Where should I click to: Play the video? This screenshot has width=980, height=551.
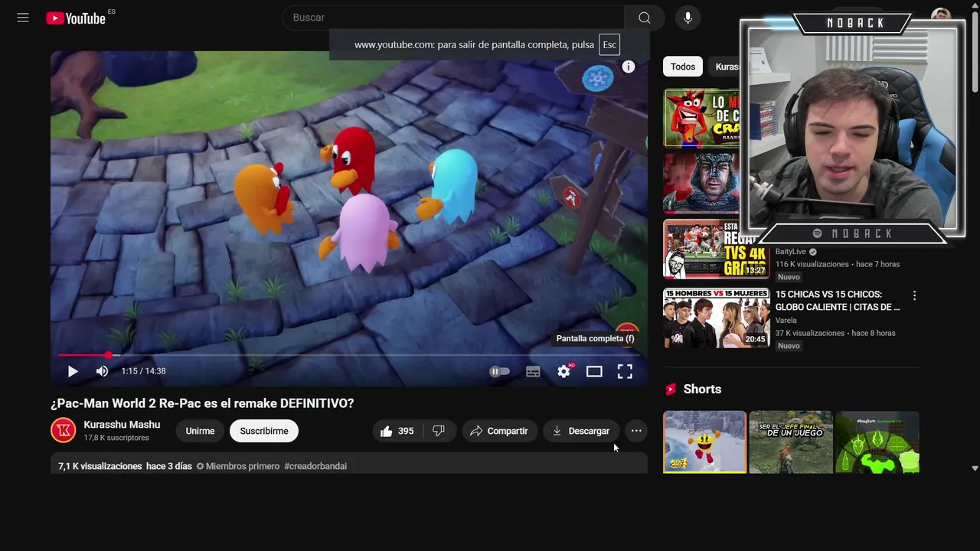73,371
